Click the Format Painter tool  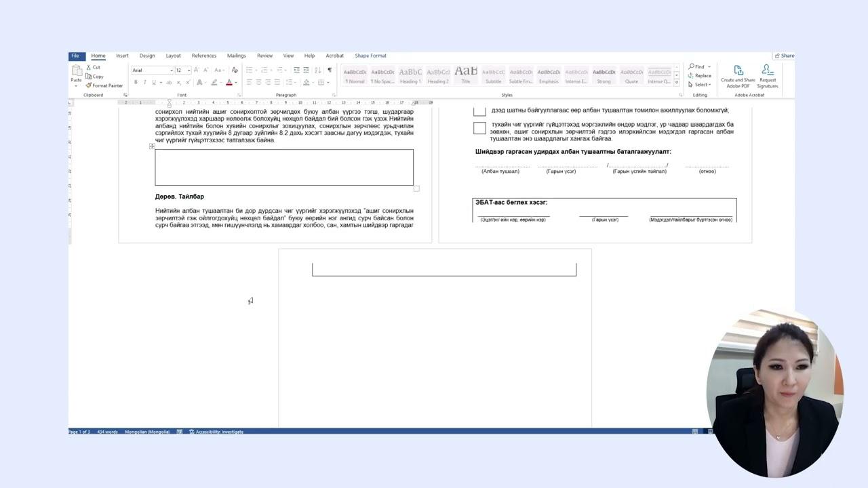[x=104, y=85]
